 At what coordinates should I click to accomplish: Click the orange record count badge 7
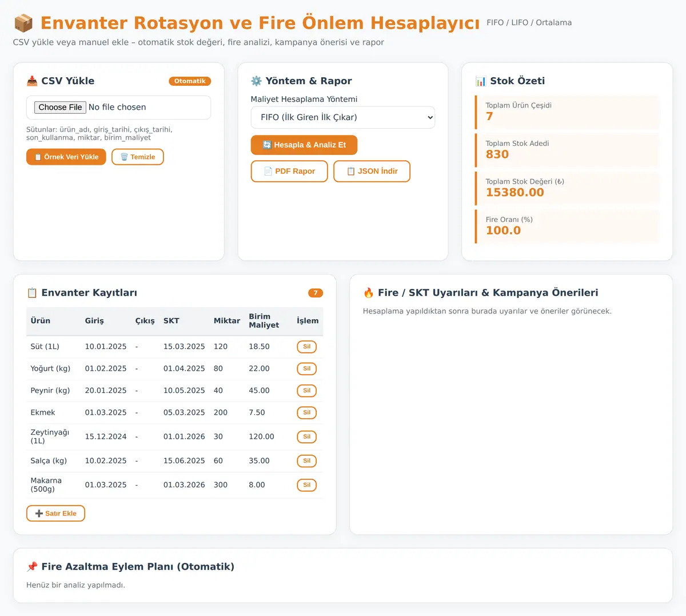(316, 293)
